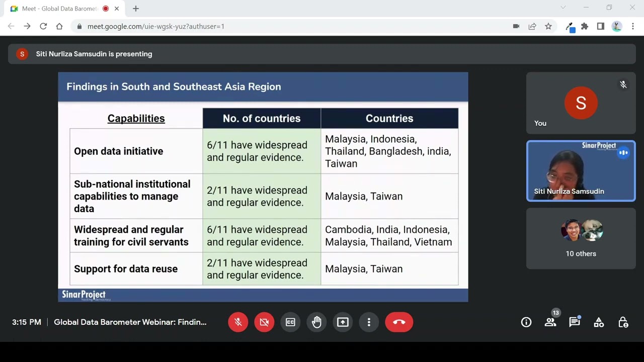Click Malaysia, Indonesia, Thailand, Bangladesh cell
Image resolution: width=644 pixels, height=362 pixels.
389,151
